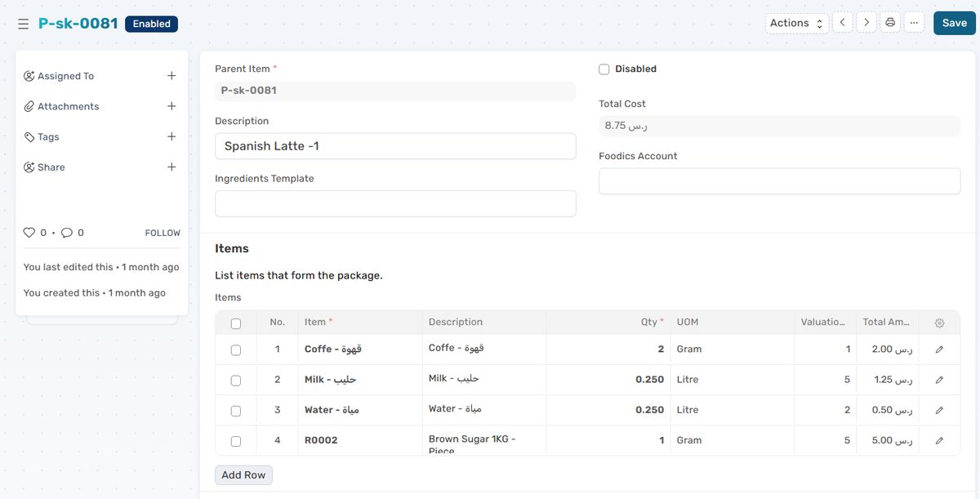Toggle the sidebar hamburger menu icon
980x499 pixels.
(23, 24)
